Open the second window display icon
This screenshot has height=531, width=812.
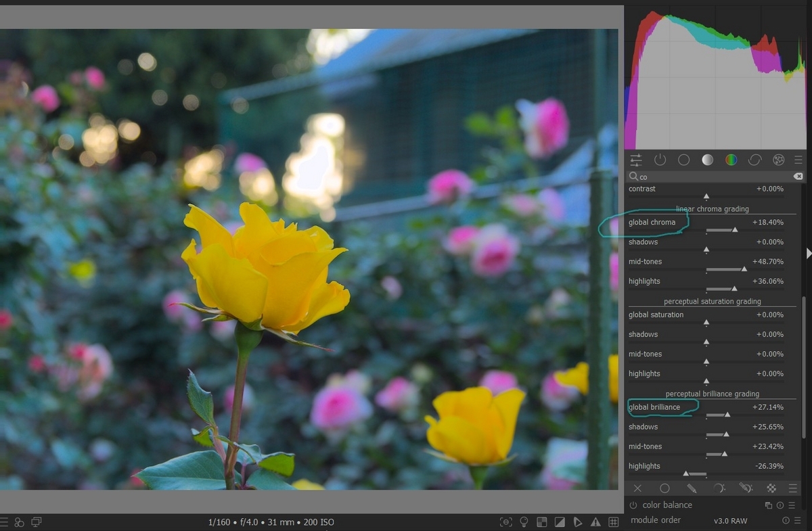click(37, 522)
